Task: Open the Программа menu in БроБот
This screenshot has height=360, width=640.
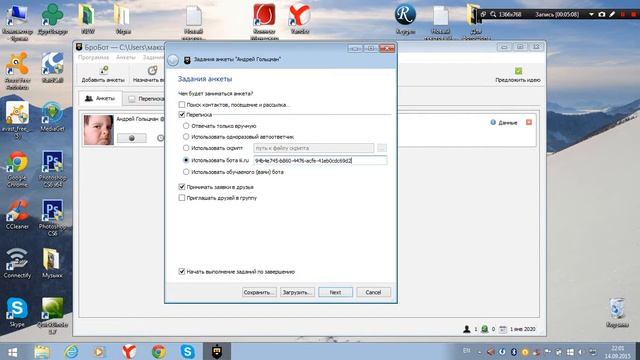Action: [x=93, y=58]
